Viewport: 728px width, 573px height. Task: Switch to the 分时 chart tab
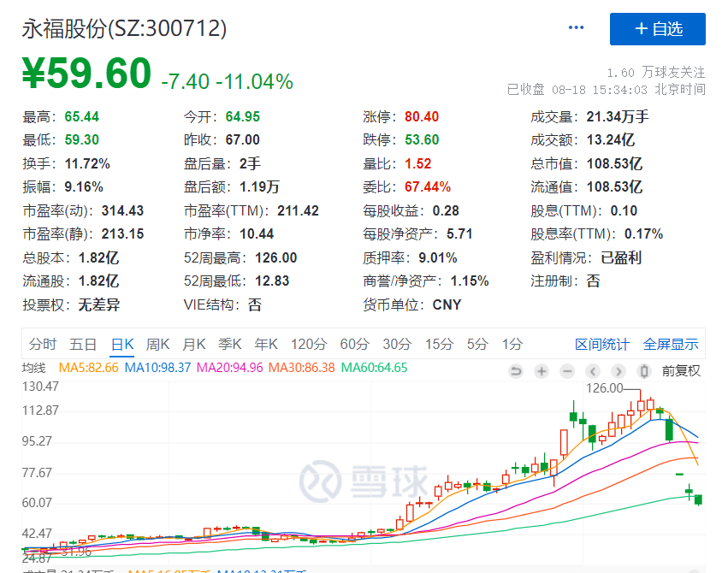[43, 345]
